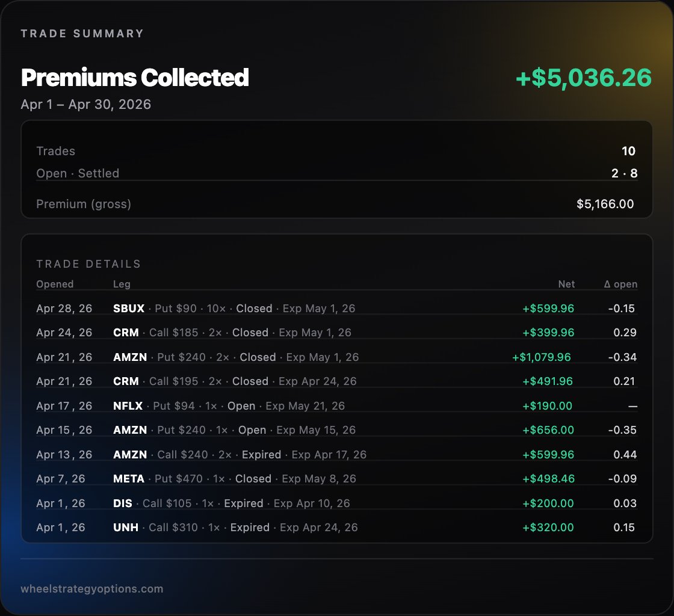Select the SBUX Put $90 trade row
The height and width of the screenshot is (616, 674).
coord(336,309)
